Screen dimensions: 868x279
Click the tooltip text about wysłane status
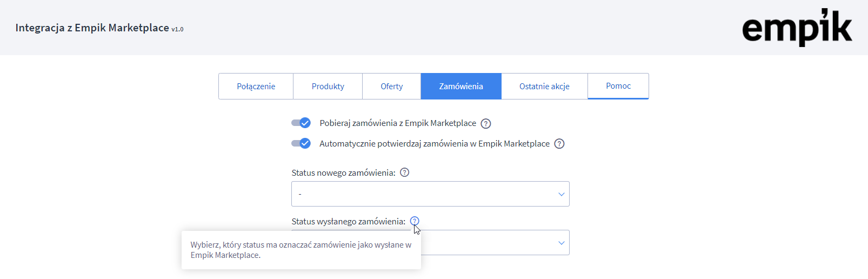pos(301,250)
